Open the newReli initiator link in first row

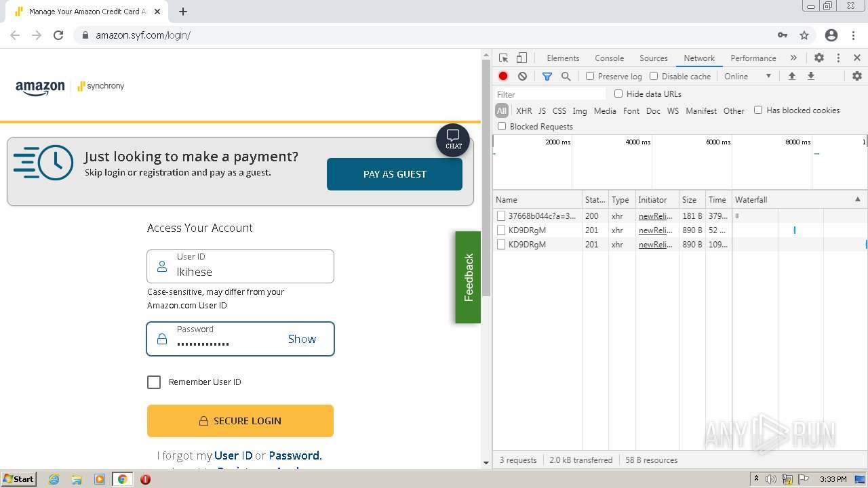coord(655,216)
